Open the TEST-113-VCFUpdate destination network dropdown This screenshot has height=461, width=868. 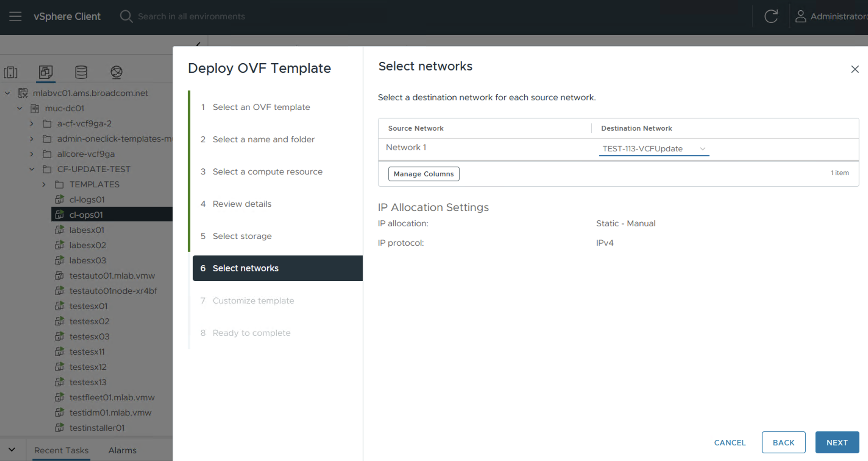(x=654, y=149)
